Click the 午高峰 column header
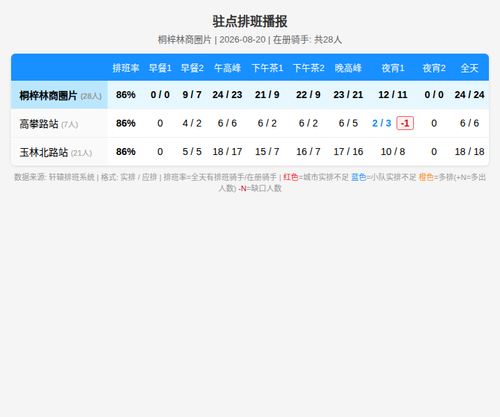This screenshot has width=500, height=417. point(227,68)
